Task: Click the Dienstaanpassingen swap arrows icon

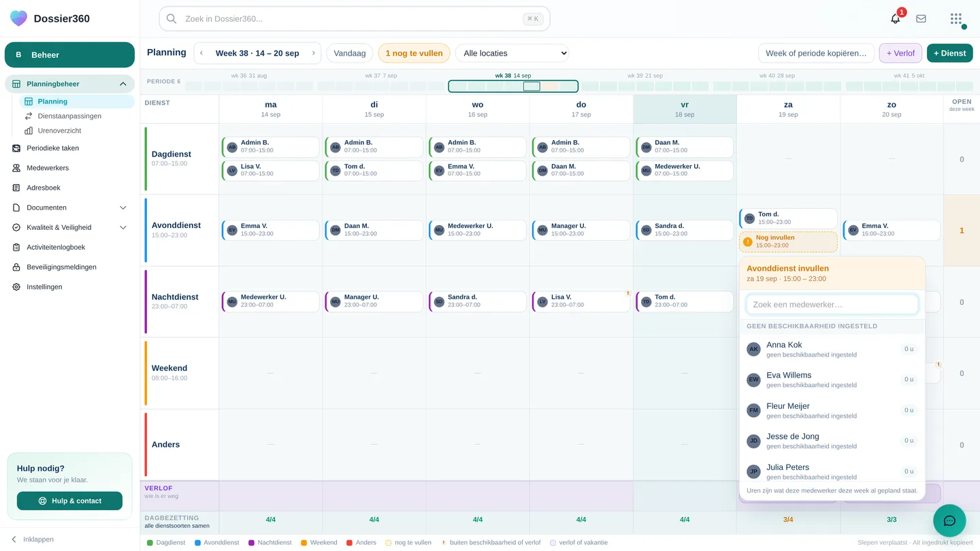Action: pos(29,116)
